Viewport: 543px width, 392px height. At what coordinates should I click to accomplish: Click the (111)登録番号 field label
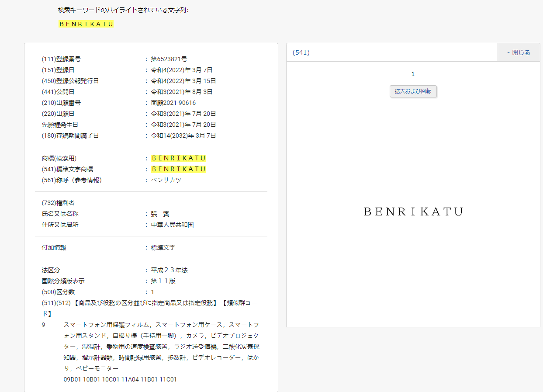click(61, 59)
